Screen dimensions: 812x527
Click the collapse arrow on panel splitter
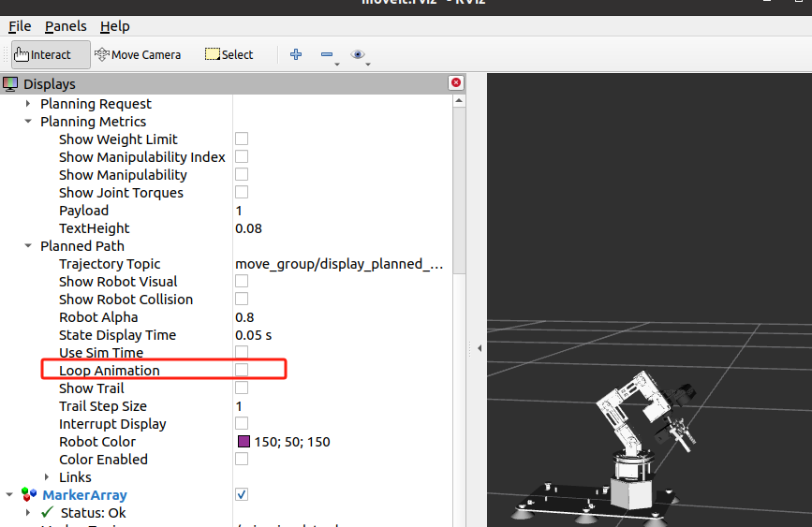[x=480, y=348]
